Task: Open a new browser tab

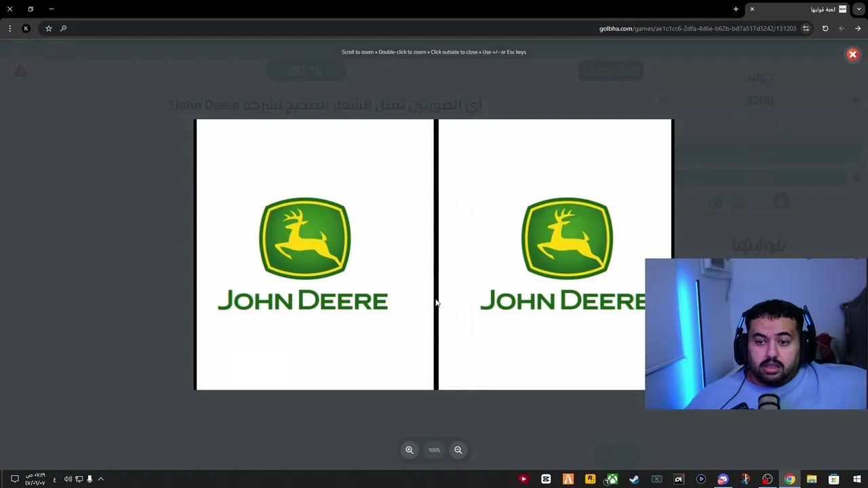Action: pyautogui.click(x=736, y=9)
